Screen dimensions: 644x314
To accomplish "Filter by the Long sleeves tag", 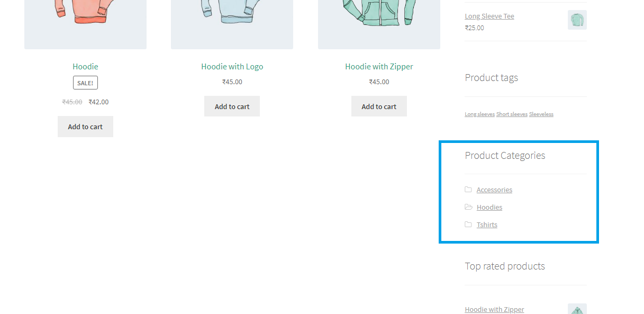I will click(x=479, y=114).
